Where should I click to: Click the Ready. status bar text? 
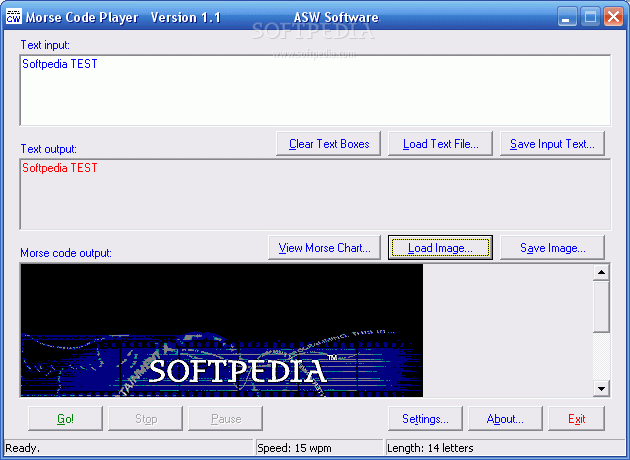(22, 448)
